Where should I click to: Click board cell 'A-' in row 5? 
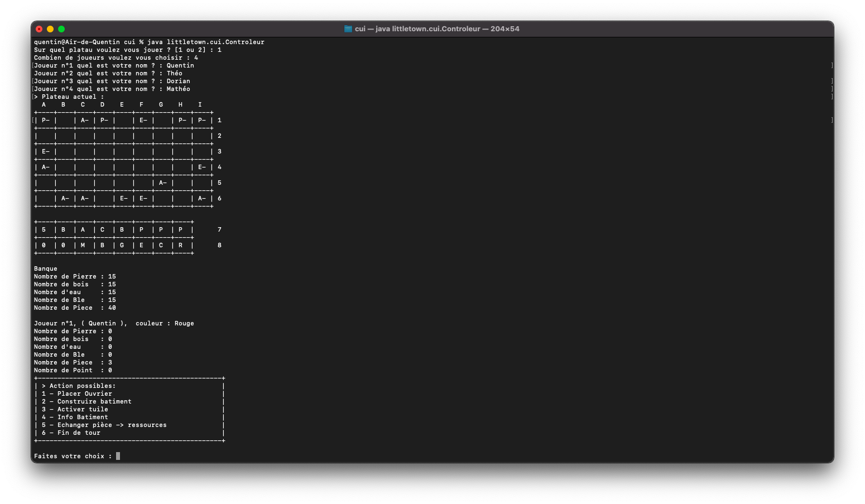tap(163, 183)
